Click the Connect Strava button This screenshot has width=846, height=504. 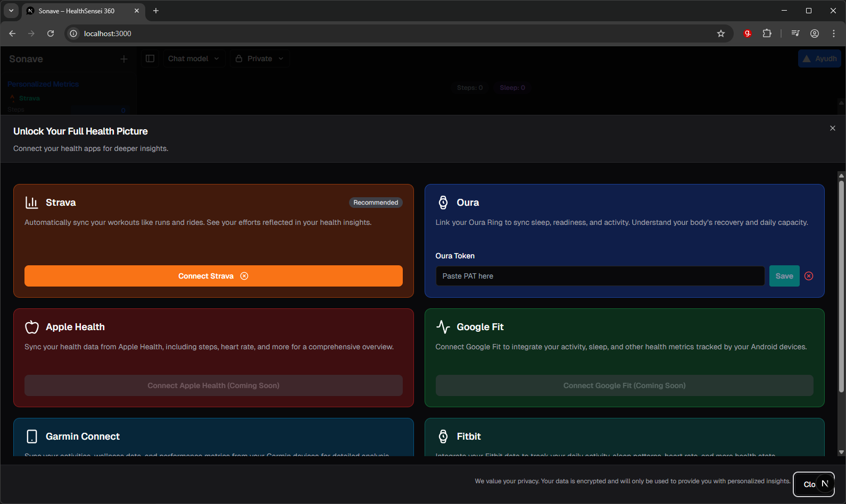coord(213,276)
